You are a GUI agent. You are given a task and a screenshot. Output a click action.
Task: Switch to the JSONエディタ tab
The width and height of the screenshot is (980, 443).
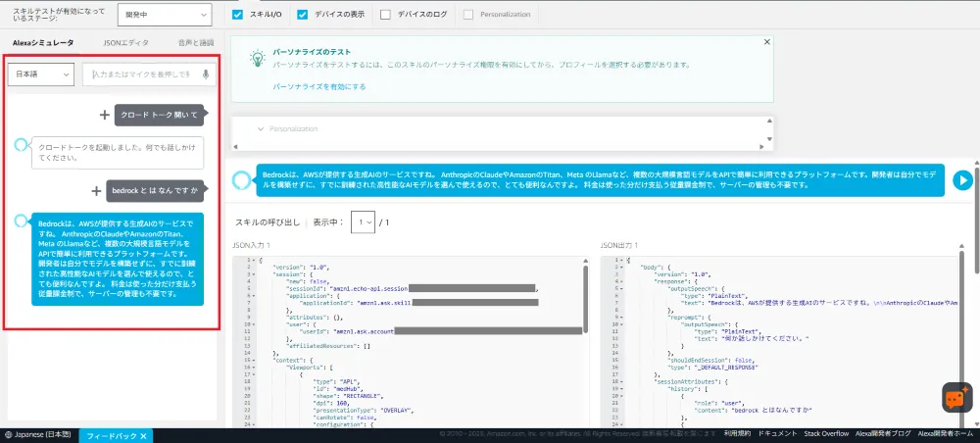coord(126,43)
